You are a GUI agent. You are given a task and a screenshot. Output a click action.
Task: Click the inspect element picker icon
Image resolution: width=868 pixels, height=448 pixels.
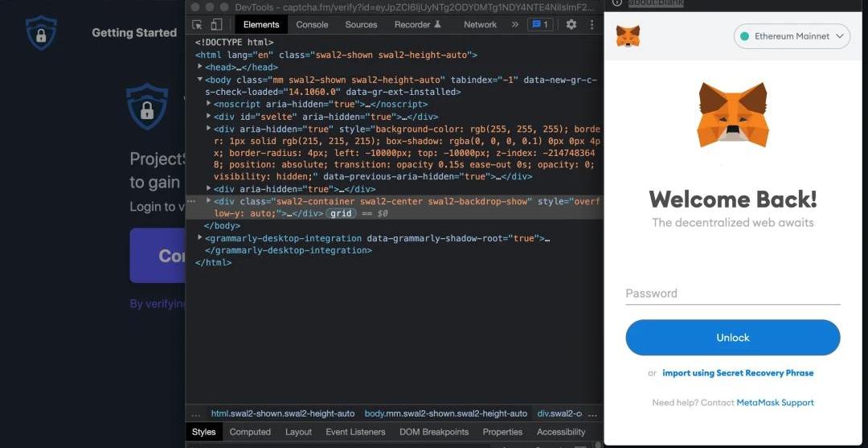point(197,25)
